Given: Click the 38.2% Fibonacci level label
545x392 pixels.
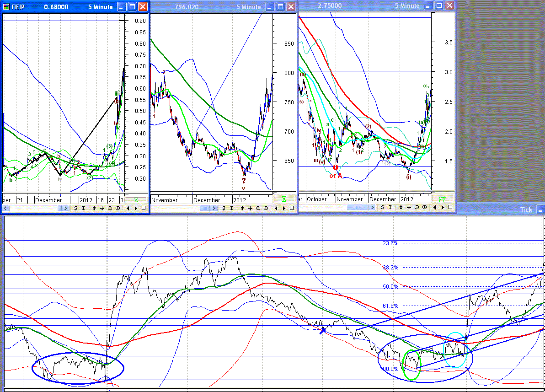Looking at the screenshot, I should click(390, 268).
